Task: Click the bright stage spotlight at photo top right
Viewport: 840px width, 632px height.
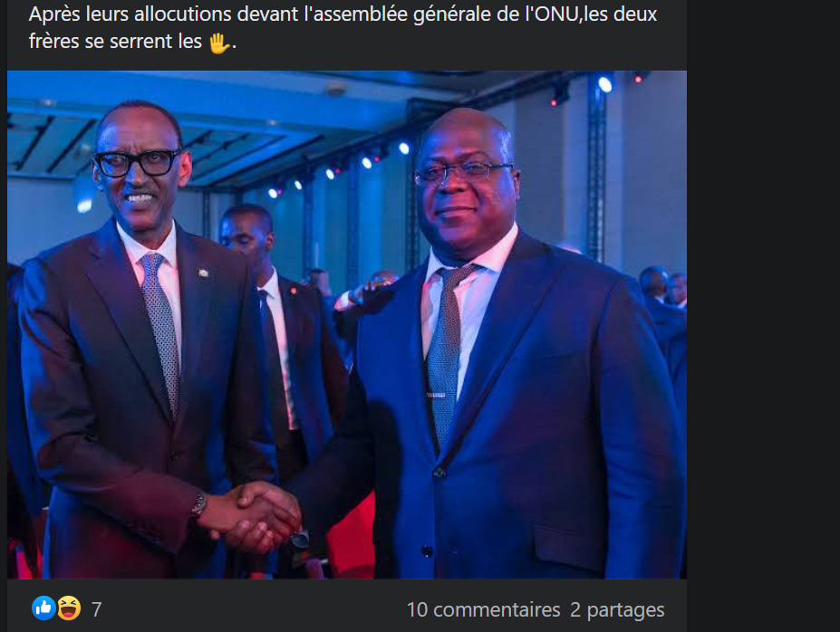Action: pos(604,84)
